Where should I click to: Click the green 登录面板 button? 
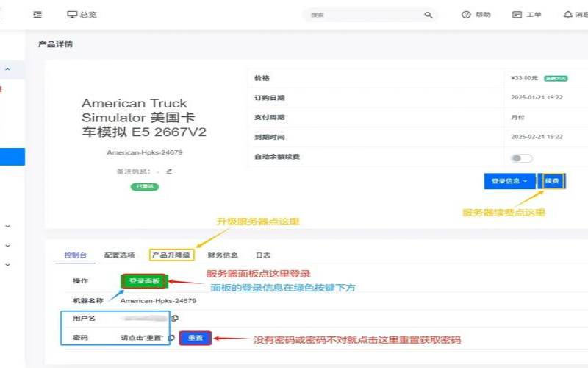coord(144,281)
